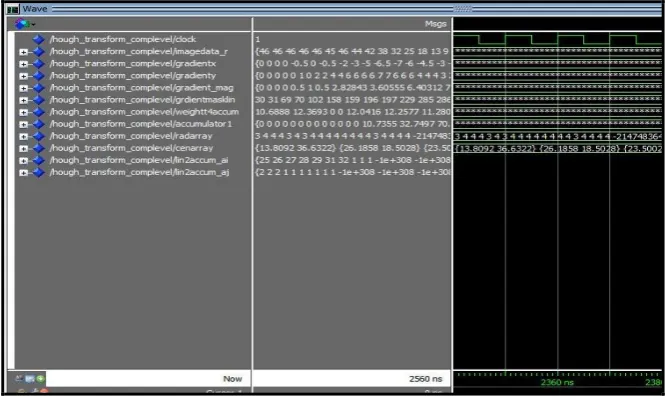The height and width of the screenshot is (402, 665).
Task: Click the diamond icon next to accumulator1
Action: point(39,124)
